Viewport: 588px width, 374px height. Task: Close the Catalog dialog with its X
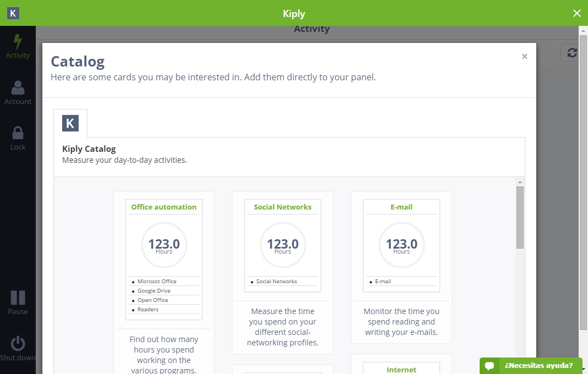pos(524,56)
